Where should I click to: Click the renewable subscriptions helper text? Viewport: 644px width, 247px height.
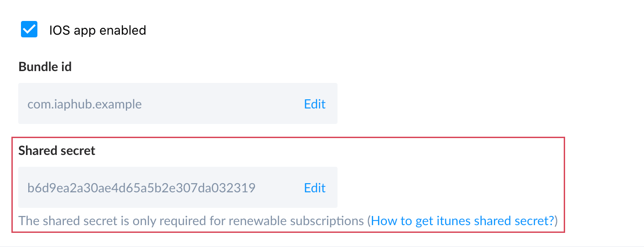point(192,221)
